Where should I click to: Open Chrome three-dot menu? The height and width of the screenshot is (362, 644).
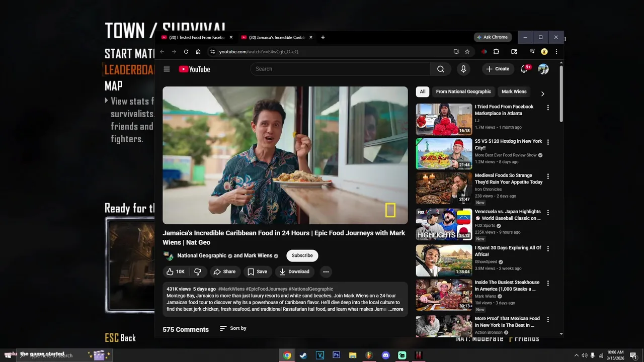click(556, 51)
